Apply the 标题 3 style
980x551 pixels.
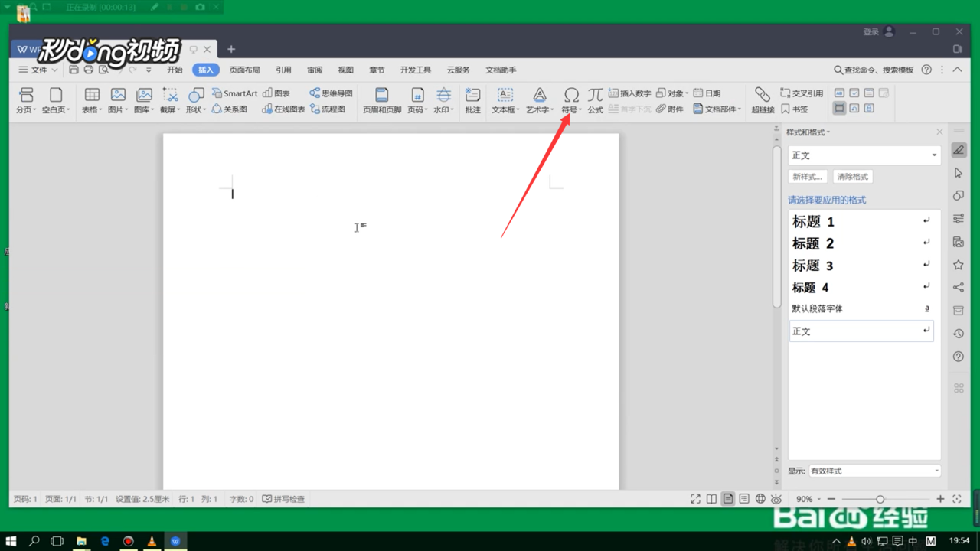pos(861,266)
